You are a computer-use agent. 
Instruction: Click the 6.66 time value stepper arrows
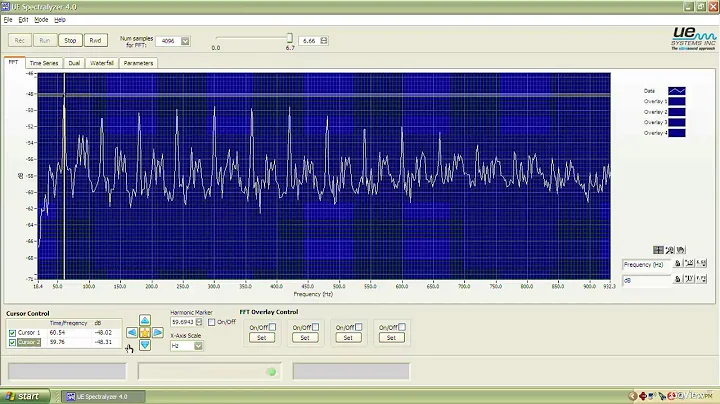tap(324, 40)
